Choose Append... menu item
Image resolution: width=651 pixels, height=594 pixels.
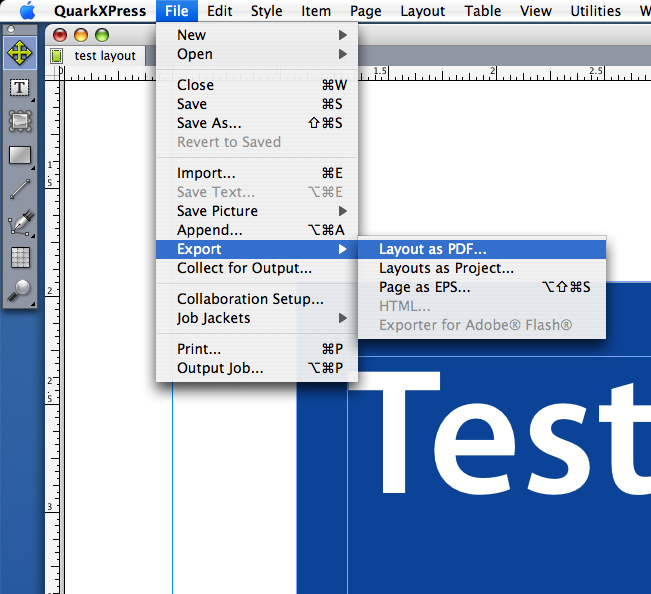(x=257, y=230)
